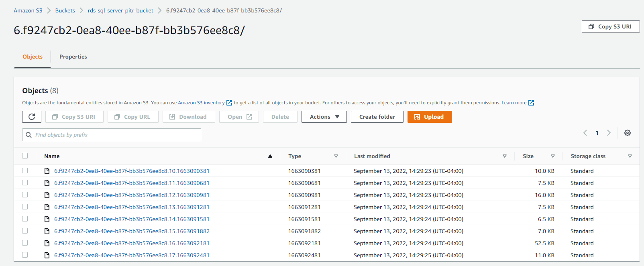Screen dimensions: 644x266
Task: Go to Amazon S3 breadcrumb
Action: click(x=28, y=10)
